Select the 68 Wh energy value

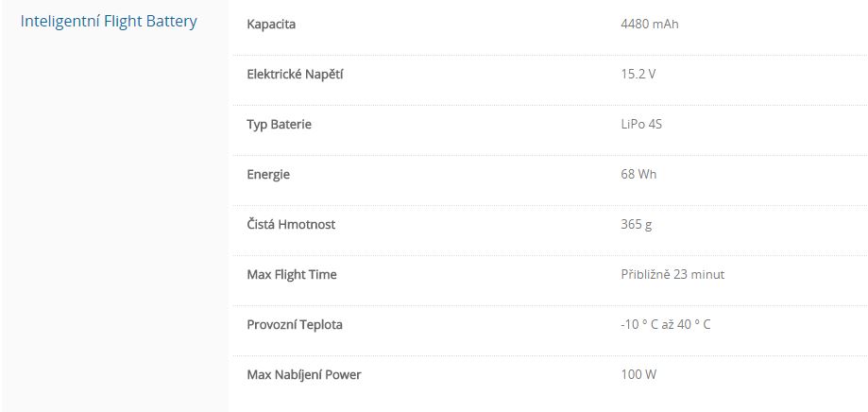pos(638,174)
